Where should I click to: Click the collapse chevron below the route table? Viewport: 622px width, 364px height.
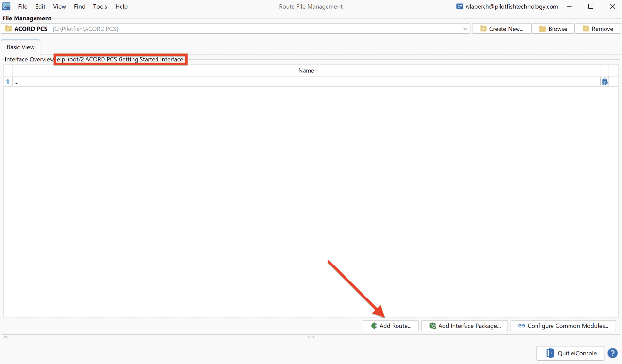[x=6, y=337]
